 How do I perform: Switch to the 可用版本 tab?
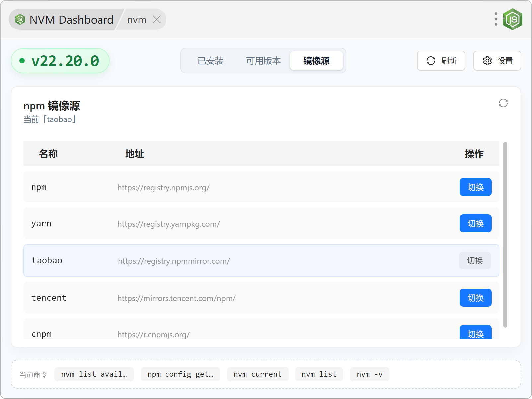point(263,61)
